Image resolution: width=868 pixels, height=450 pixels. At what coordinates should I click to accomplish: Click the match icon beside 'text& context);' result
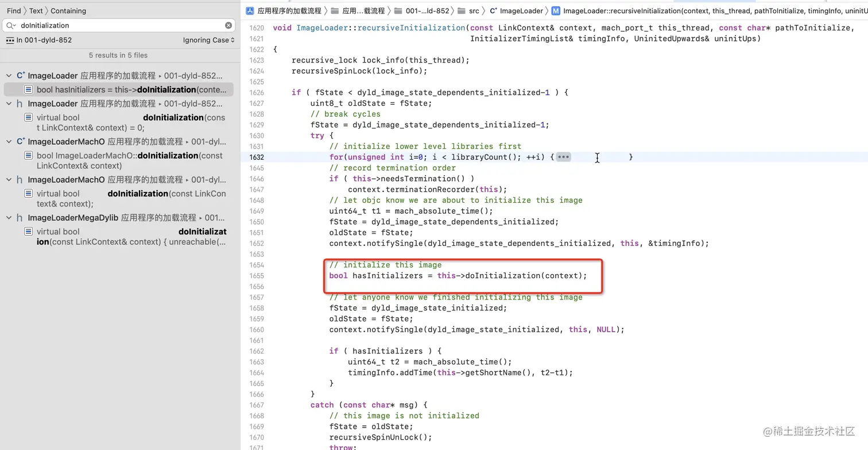click(28, 194)
